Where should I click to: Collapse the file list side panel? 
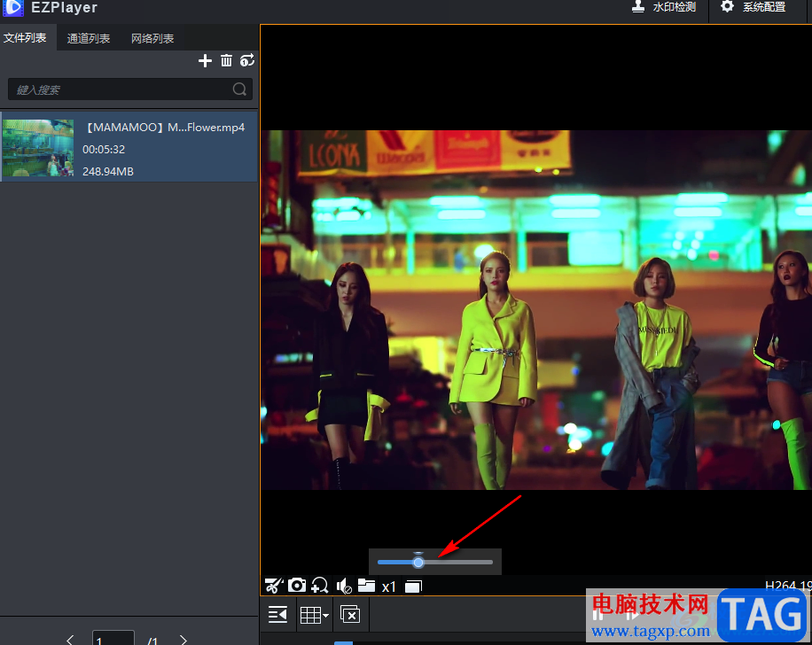pos(278,615)
